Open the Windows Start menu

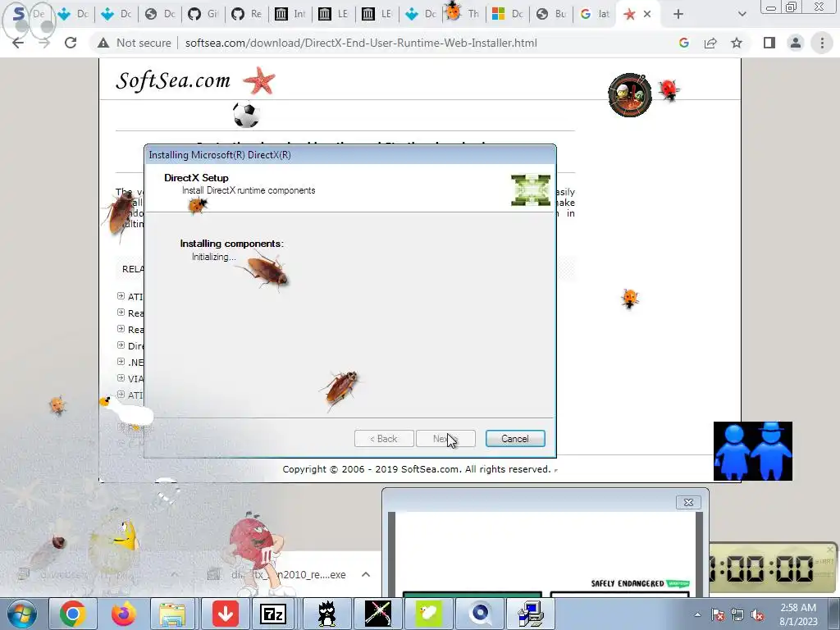21,614
